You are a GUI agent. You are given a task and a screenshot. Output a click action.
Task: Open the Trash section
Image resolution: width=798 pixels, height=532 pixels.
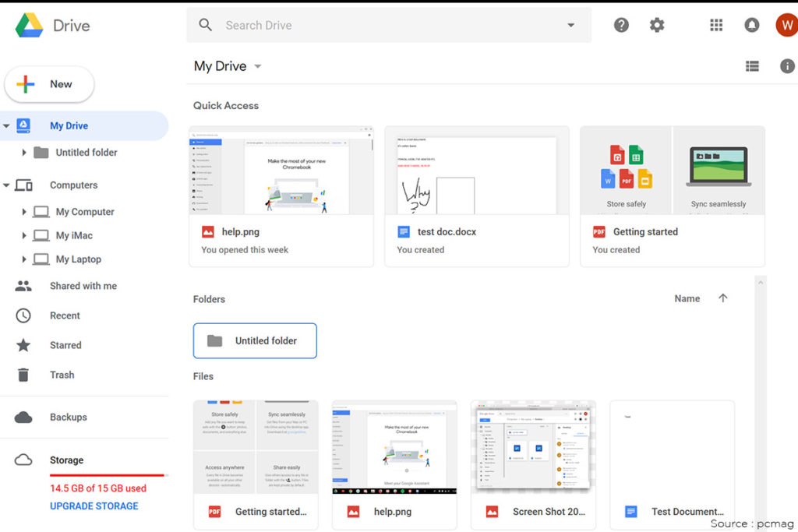pyautogui.click(x=62, y=375)
